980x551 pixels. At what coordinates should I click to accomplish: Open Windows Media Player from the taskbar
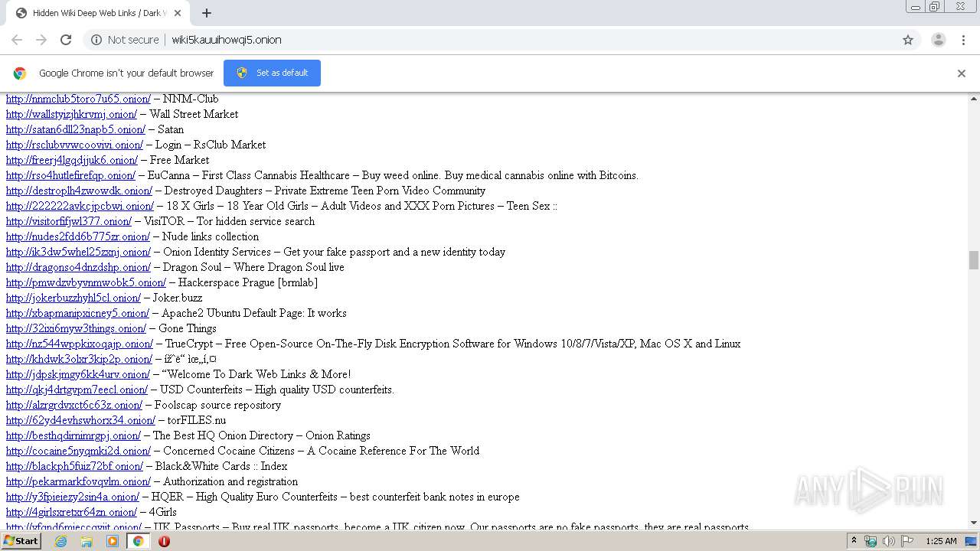pyautogui.click(x=113, y=541)
